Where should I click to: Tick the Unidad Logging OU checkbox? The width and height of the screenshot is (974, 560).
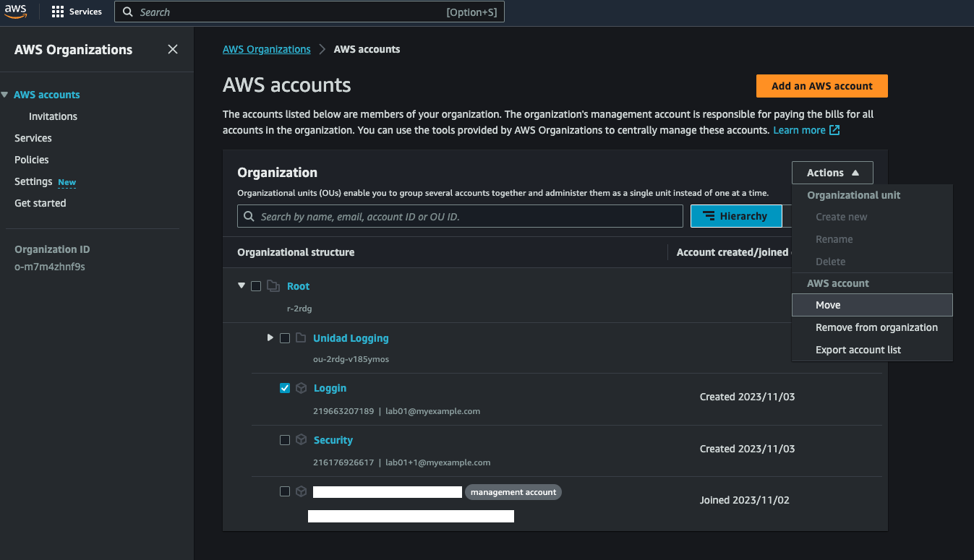pos(285,338)
